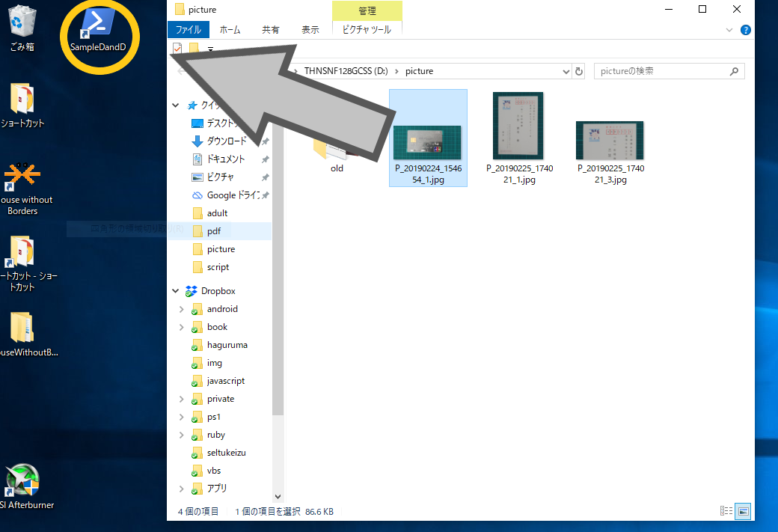Refresh the picture folder address bar
778x532 pixels.
click(579, 72)
